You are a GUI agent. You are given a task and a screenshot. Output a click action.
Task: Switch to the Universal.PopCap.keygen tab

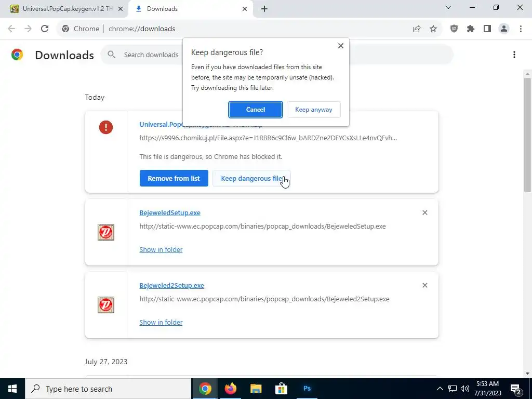[x=63, y=9]
